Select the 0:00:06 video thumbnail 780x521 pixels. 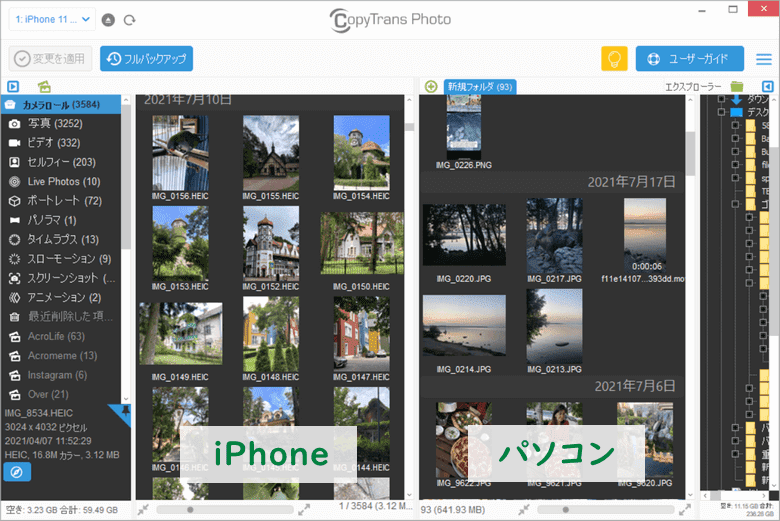[x=645, y=236]
